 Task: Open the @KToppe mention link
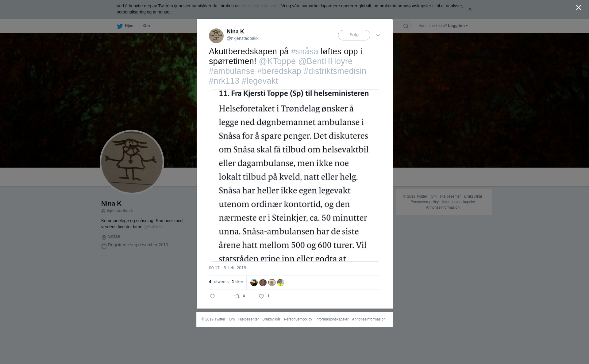277,61
